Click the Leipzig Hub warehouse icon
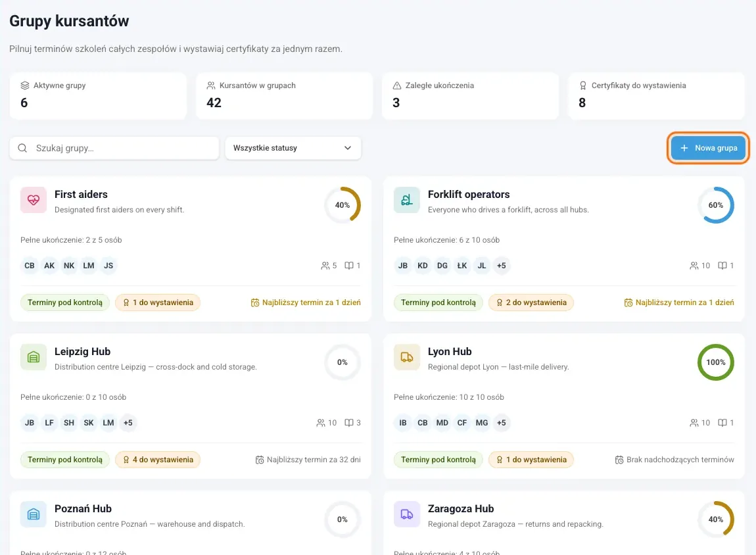Image resolution: width=756 pixels, height=555 pixels. (34, 357)
